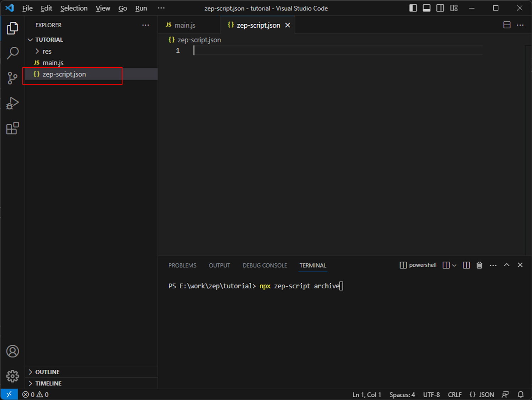This screenshot has width=532, height=400.
Task: Open the View menu
Action: (x=103, y=8)
